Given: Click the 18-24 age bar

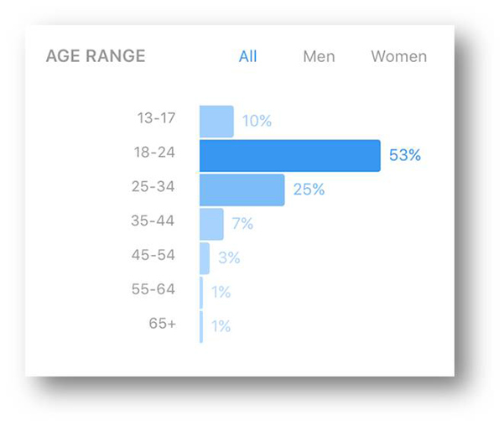Looking at the screenshot, I should 290,156.
